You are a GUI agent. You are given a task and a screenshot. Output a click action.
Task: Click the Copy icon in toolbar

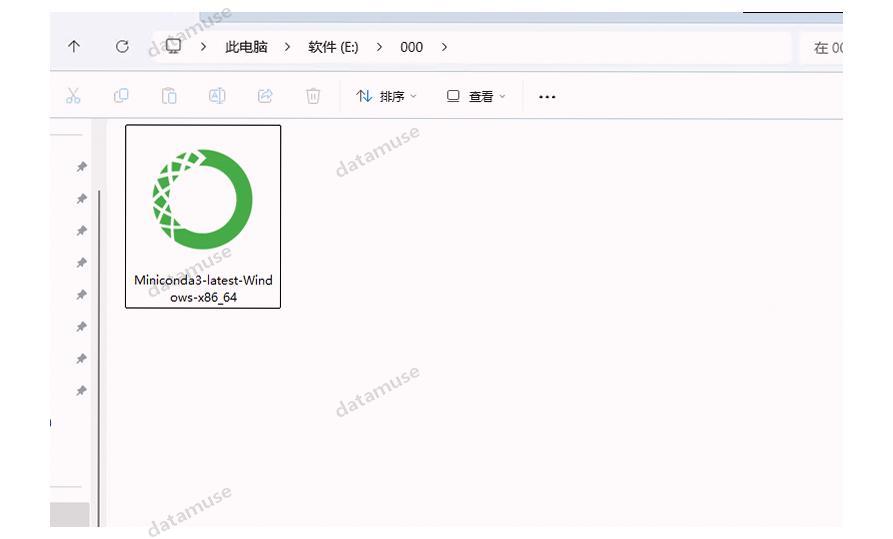tap(121, 96)
